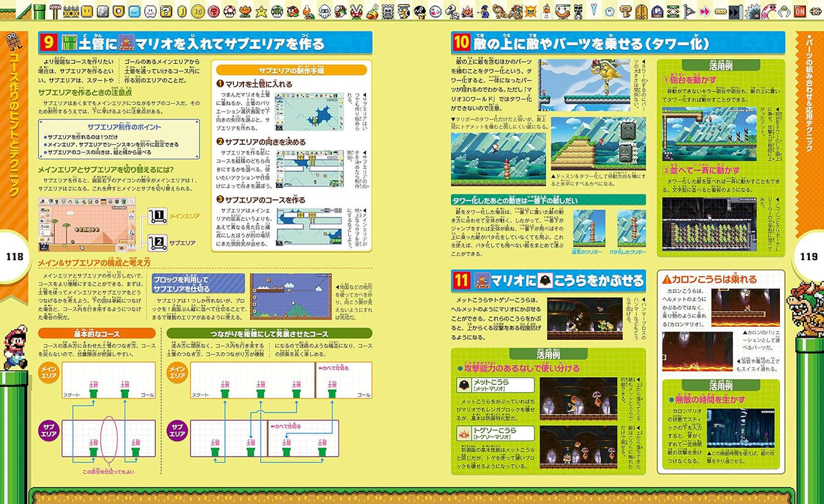Select the Angry Sun icon
Screen dimensions: 824x504
(531, 12)
